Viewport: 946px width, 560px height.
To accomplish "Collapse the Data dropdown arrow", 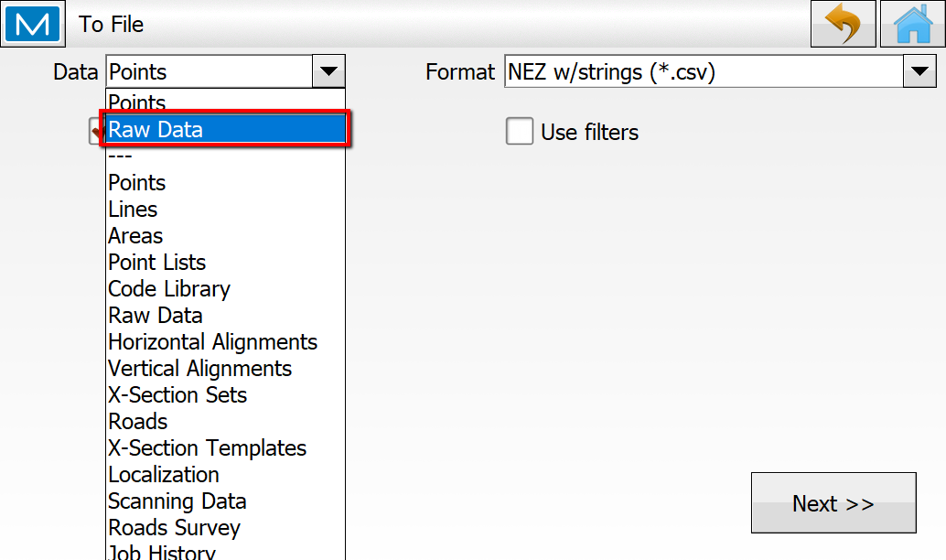I will pos(328,71).
